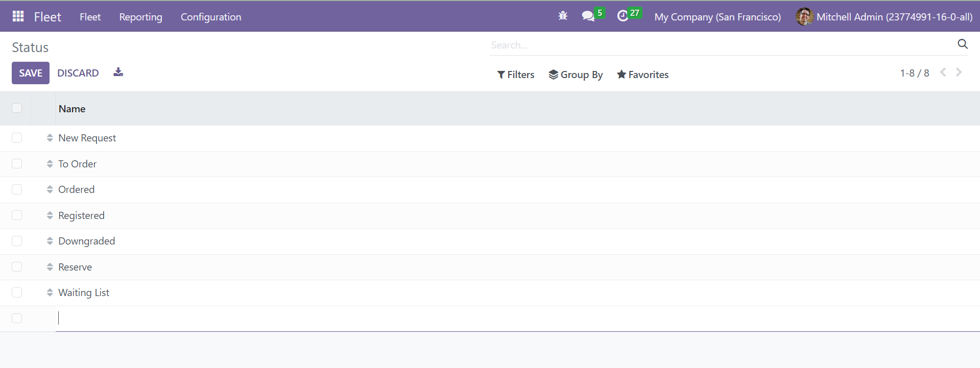
Task: Open the Group By dropdown
Action: (x=576, y=75)
